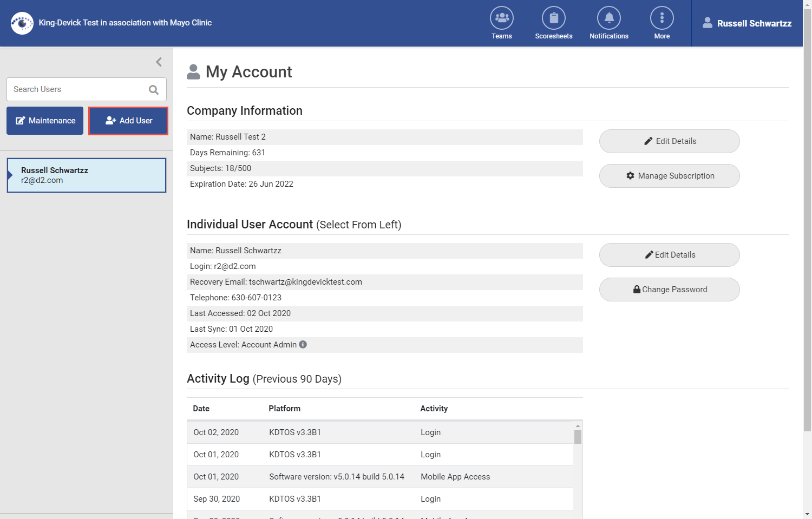Screen dimensions: 812x519
Task: Edit Details for Company Information
Action: pyautogui.click(x=669, y=141)
